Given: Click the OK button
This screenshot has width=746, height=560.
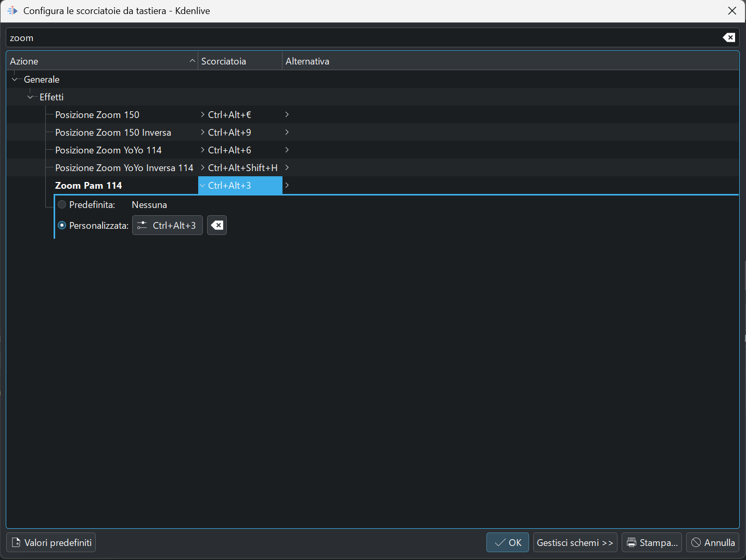Looking at the screenshot, I should point(508,542).
